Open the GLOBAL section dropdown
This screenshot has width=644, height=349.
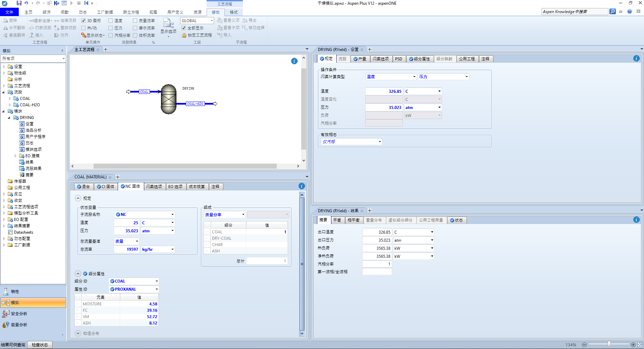212,20
